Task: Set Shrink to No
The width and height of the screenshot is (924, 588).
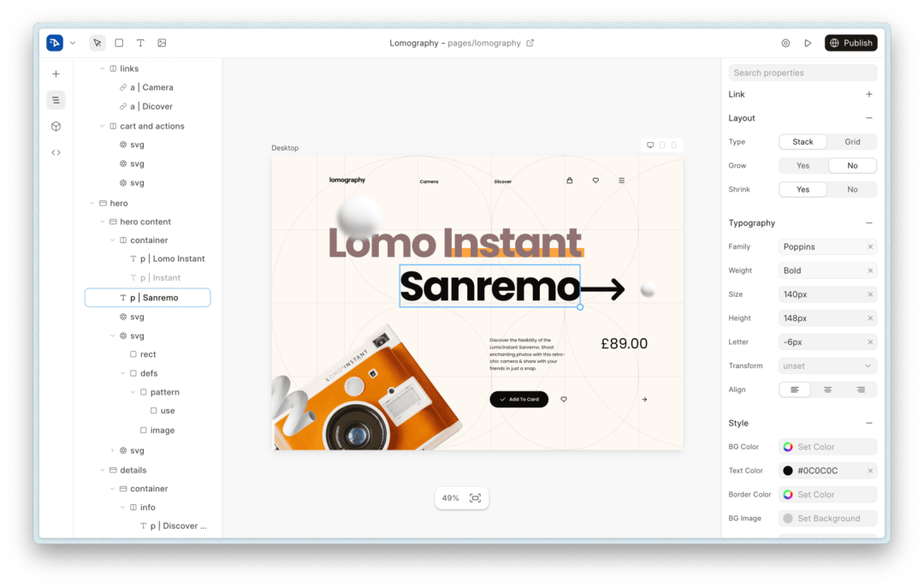Action: click(852, 189)
